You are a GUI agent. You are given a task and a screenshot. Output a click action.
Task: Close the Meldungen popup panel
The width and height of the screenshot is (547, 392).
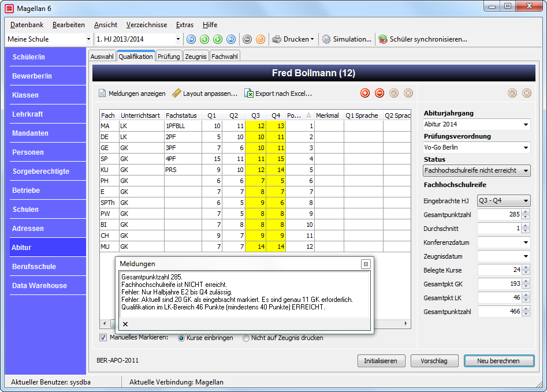(366, 264)
